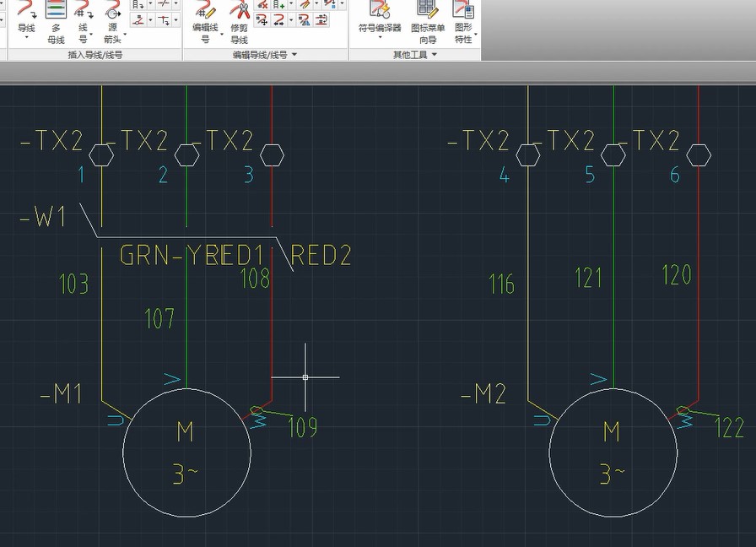Select wire number 109 text
This screenshot has height=547, width=756.
(302, 427)
